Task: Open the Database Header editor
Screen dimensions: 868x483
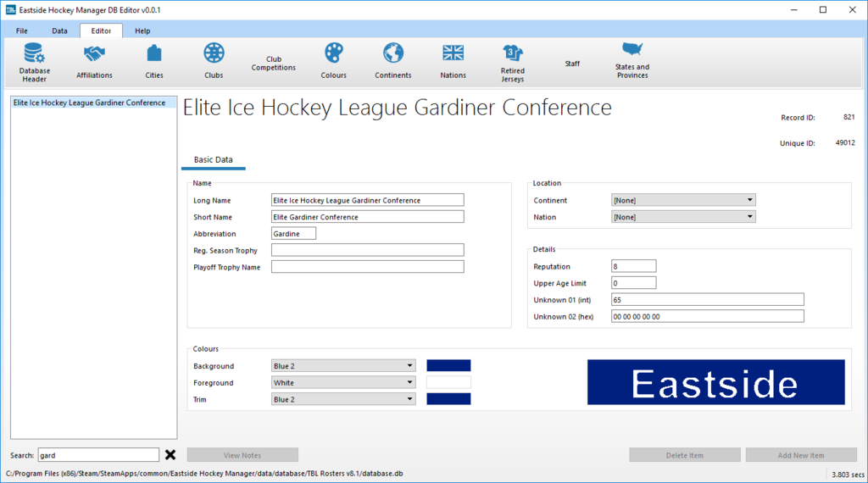Action: pos(34,62)
